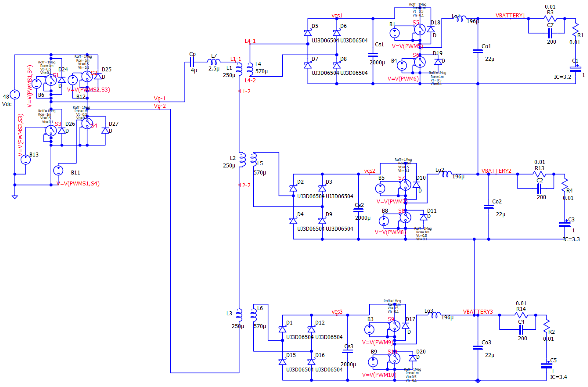588x387 pixels.
Task: Click the ground symbol below Vdc
Action: 15,197
